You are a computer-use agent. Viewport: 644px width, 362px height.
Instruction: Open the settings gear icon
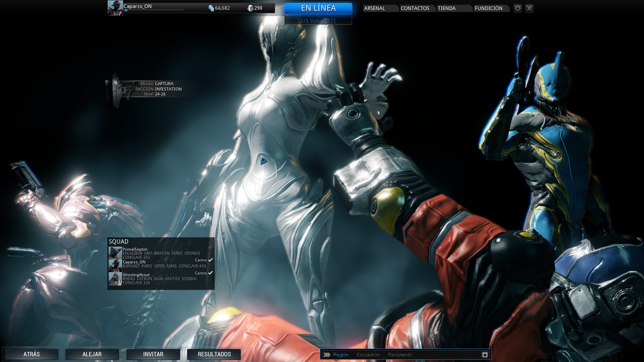[518, 8]
